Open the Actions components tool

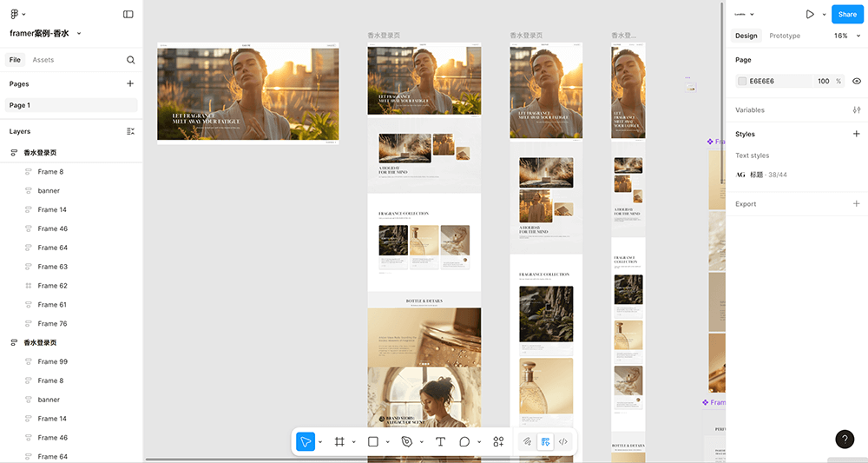pos(498,441)
